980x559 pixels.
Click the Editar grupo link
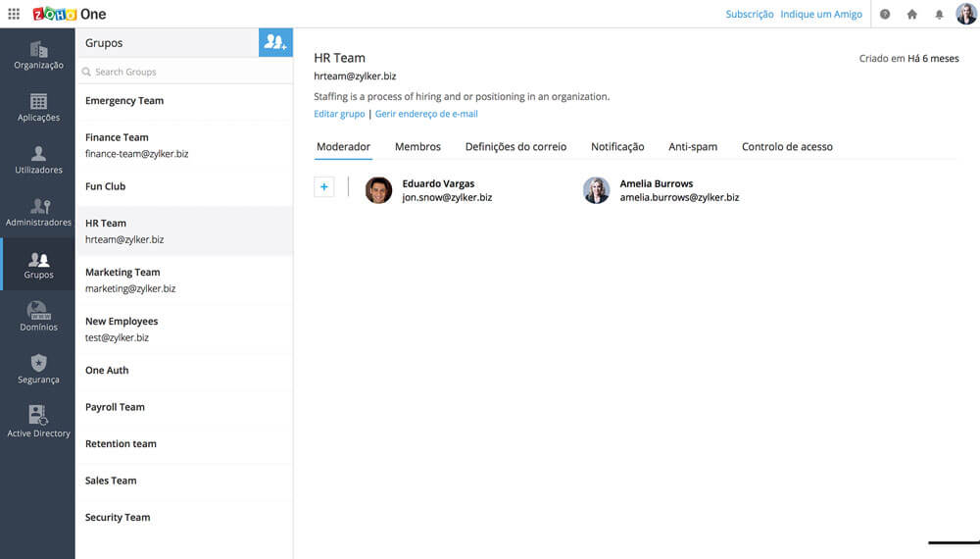(x=339, y=114)
